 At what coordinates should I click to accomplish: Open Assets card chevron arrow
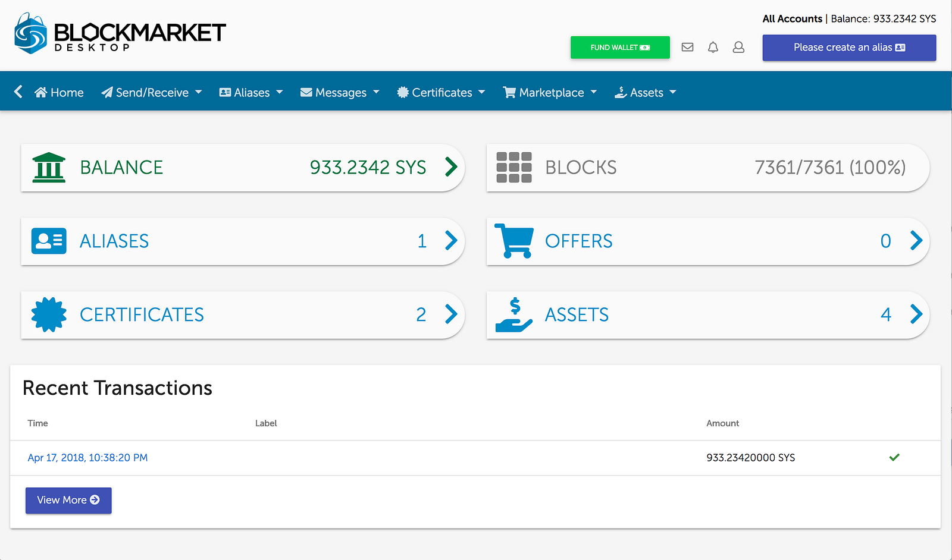[916, 314]
